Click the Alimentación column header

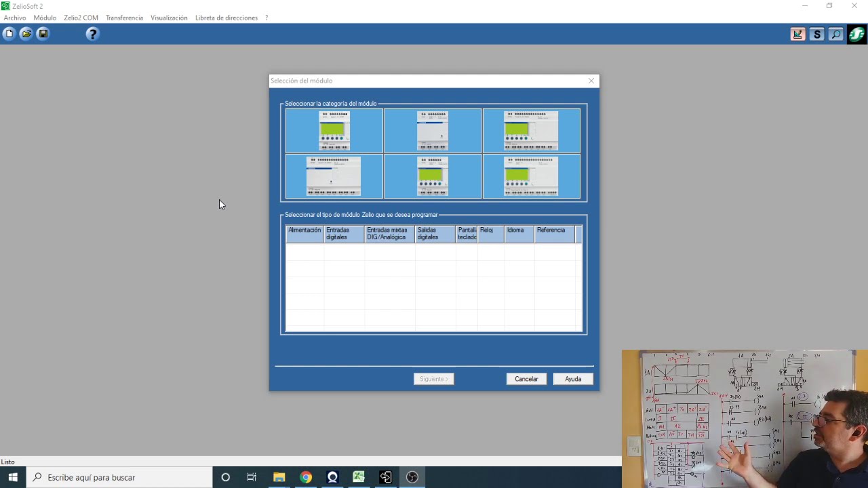(304, 234)
